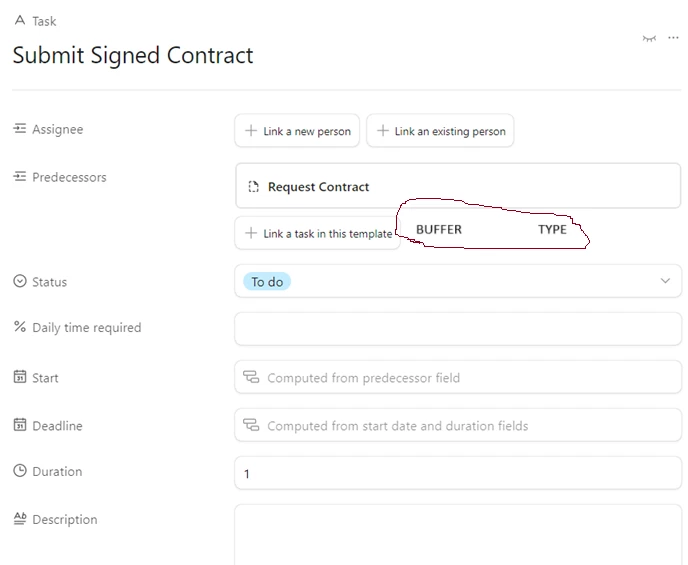Click the Daily time required input field
This screenshot has height=565, width=688.
coord(458,329)
